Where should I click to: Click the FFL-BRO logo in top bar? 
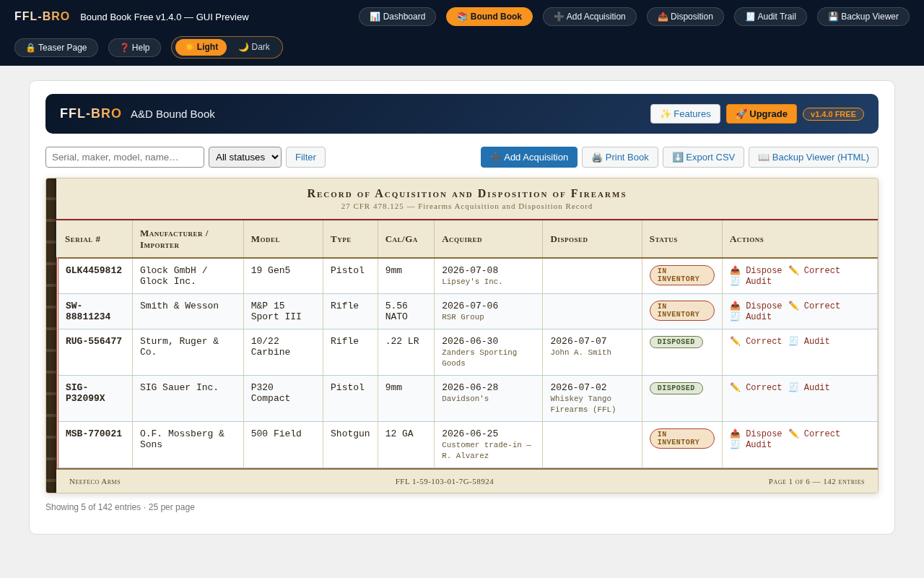click(x=42, y=17)
